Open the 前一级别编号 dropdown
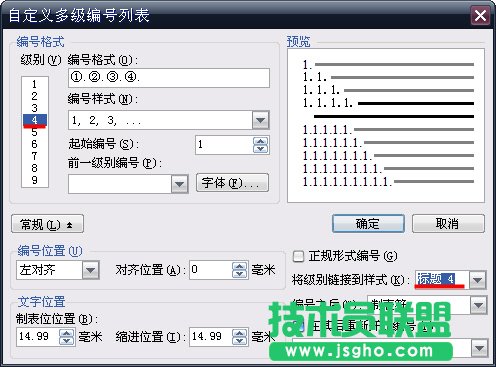 click(x=180, y=184)
